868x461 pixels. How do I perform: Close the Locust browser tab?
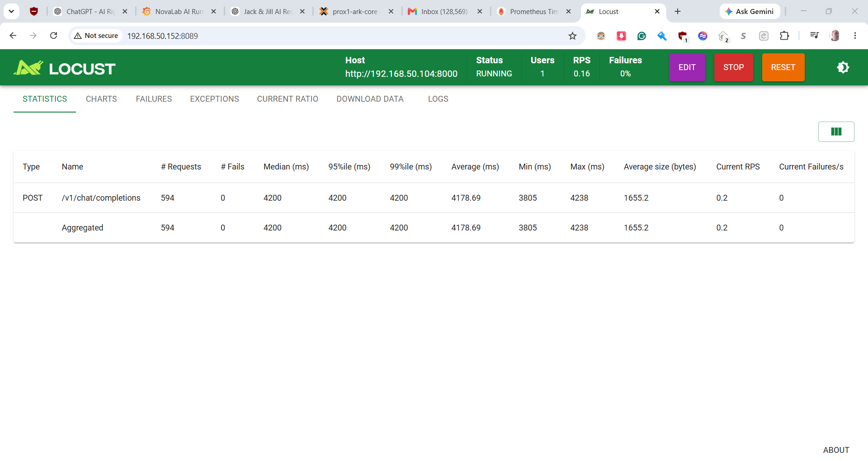(657, 11)
